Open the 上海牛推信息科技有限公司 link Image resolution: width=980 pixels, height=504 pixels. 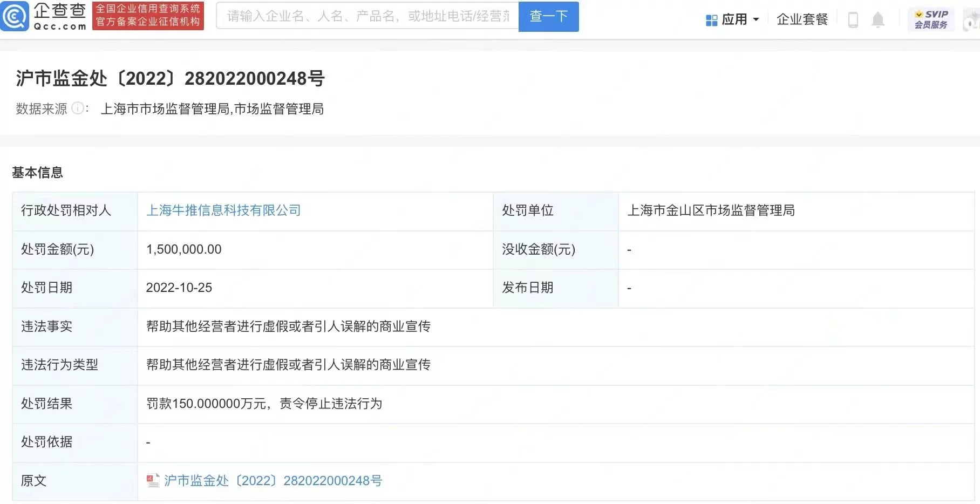point(223,210)
